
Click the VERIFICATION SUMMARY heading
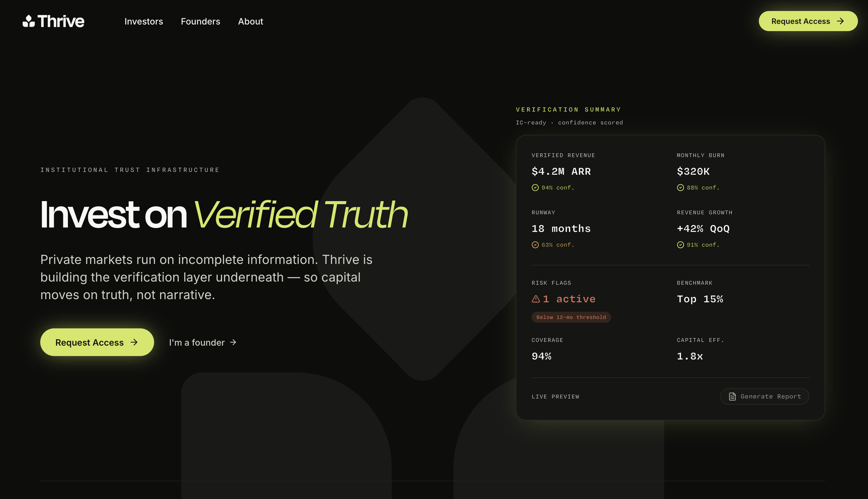(568, 110)
